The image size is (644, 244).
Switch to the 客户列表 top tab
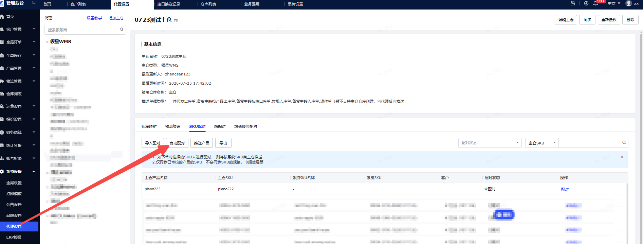coord(78,4)
